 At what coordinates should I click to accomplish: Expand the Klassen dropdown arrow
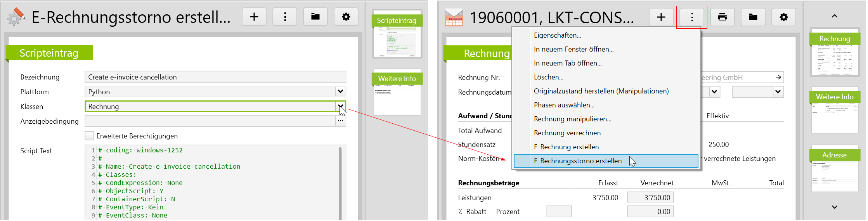click(x=340, y=106)
